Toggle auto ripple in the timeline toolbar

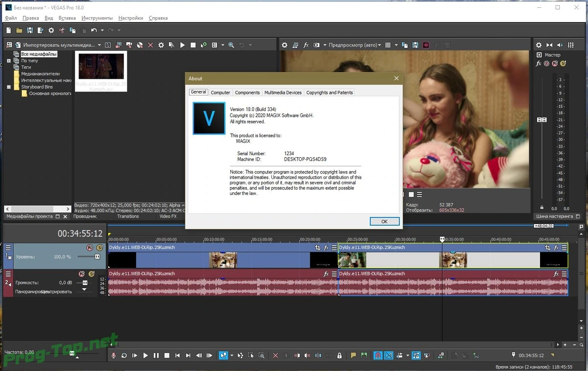point(400,355)
